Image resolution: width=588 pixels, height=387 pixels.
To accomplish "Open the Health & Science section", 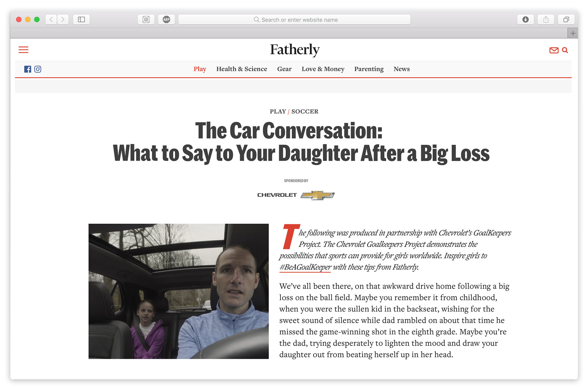I will coord(242,69).
